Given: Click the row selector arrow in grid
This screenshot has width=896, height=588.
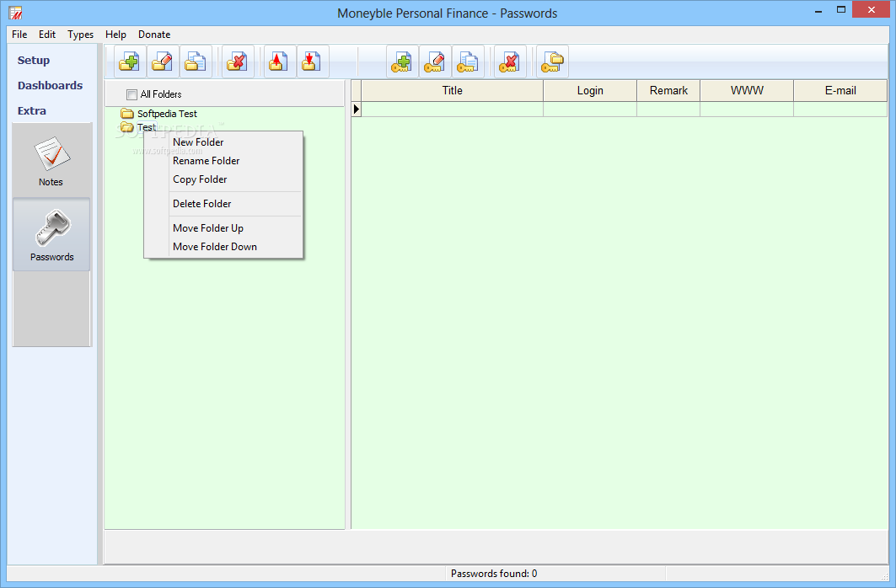Looking at the screenshot, I should [x=357, y=109].
